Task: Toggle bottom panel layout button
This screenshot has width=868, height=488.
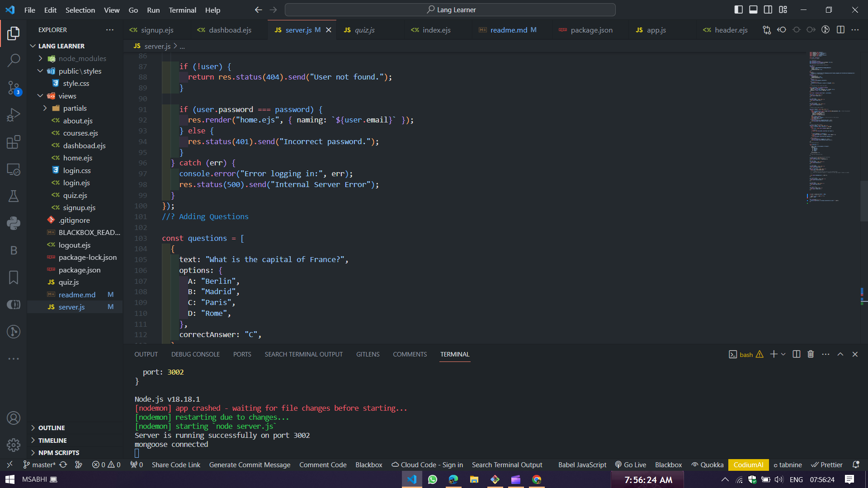Action: [753, 9]
